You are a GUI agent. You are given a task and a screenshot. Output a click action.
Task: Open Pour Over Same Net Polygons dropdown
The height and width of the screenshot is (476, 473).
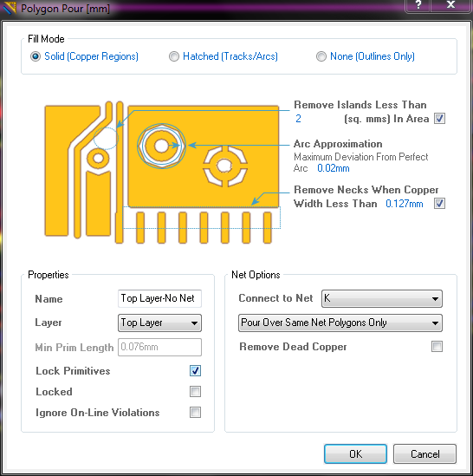[340, 323]
